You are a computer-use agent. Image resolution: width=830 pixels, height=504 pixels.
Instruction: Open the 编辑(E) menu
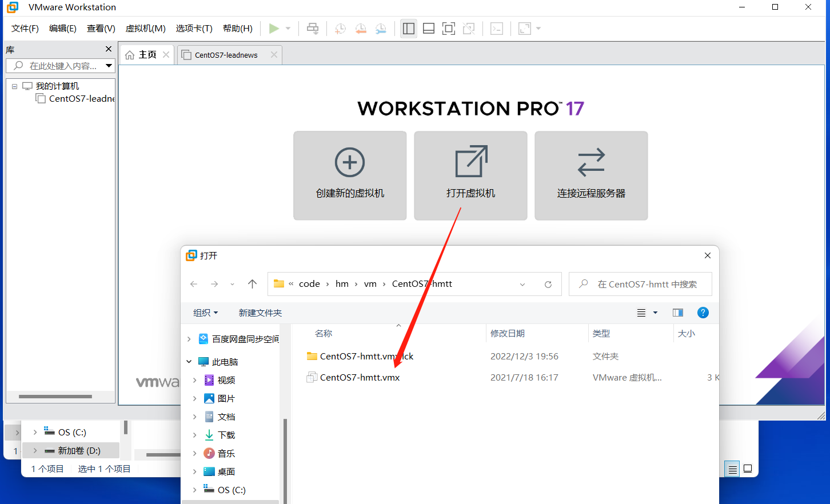(63, 29)
